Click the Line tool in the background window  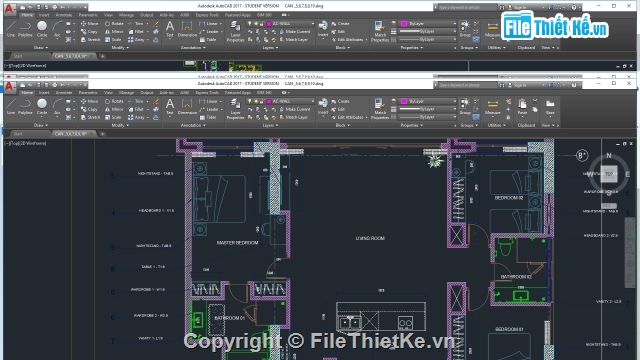[x=11, y=29]
